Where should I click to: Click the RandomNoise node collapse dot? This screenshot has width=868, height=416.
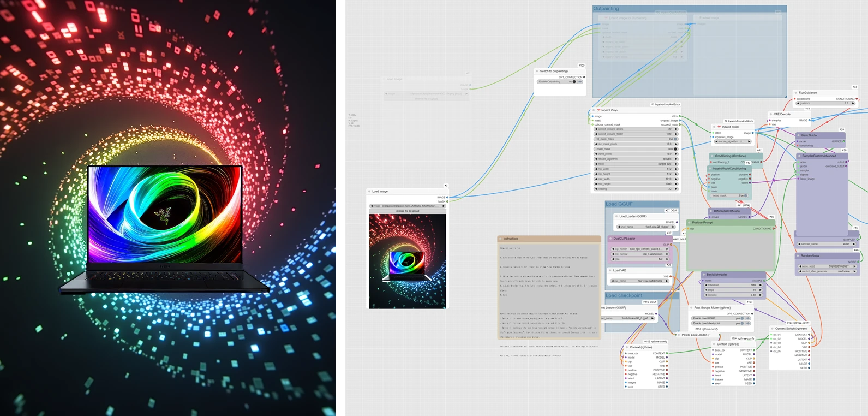[x=798, y=255]
